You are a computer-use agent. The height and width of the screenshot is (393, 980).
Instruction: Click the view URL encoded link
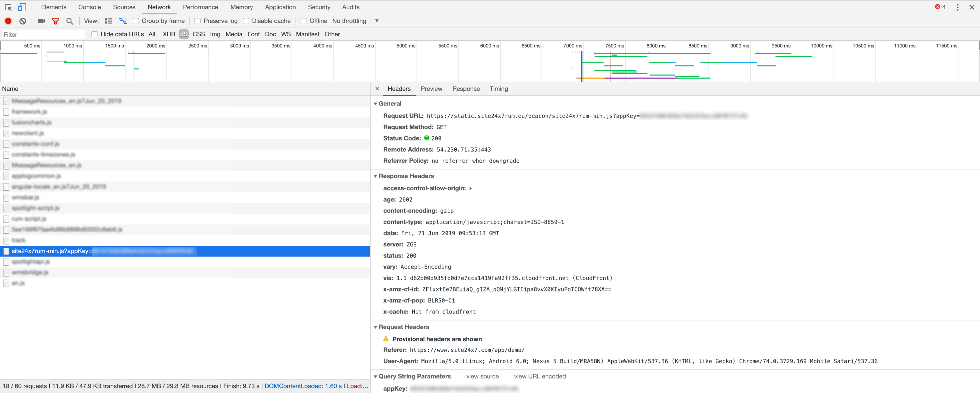pyautogui.click(x=539, y=376)
